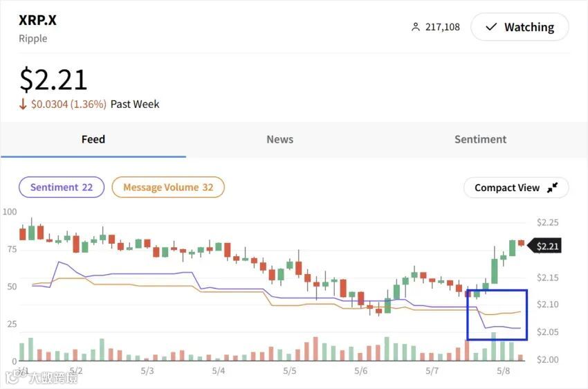Click the Past Week change label
Viewport: 588px width, 389px height.
click(x=135, y=104)
